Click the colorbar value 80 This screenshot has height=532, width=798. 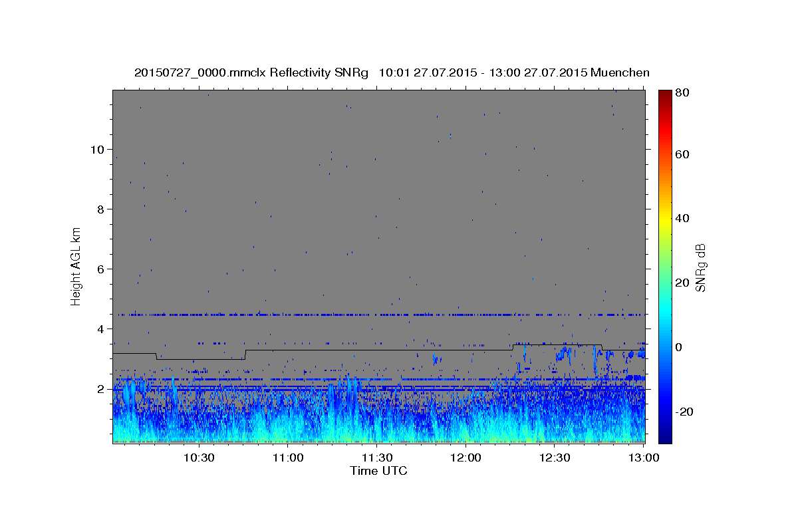(683, 93)
